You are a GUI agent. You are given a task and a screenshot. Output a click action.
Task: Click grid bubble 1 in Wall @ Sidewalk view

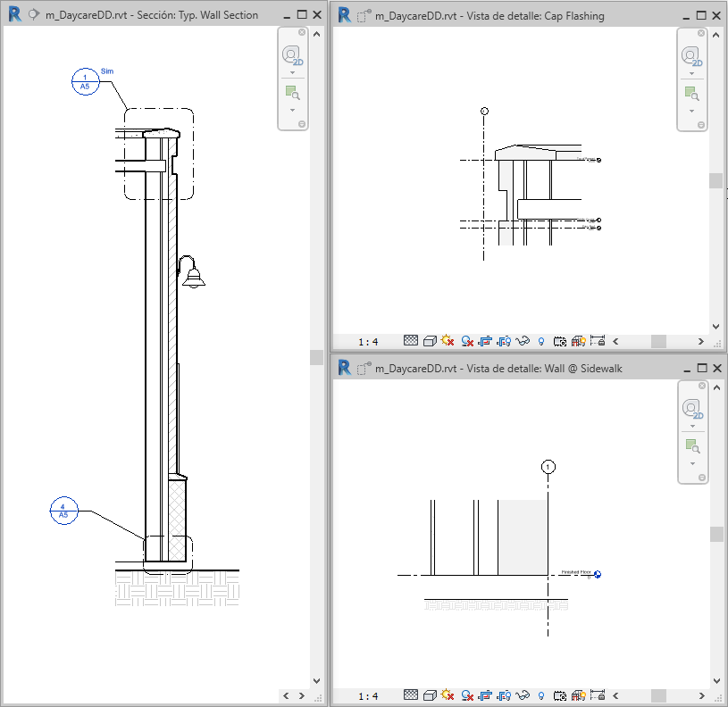point(548,467)
